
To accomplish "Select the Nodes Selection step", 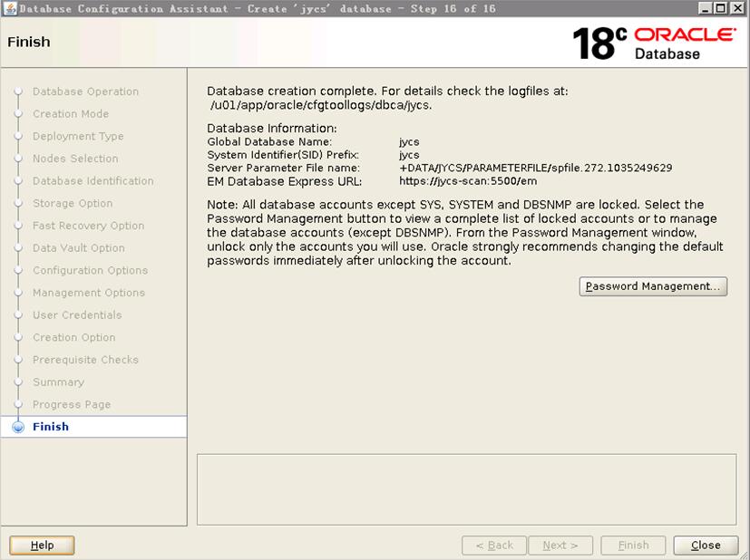I will (75, 159).
